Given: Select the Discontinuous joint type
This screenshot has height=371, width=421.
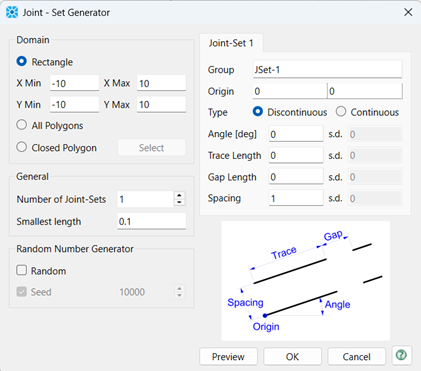Looking at the screenshot, I should [258, 112].
